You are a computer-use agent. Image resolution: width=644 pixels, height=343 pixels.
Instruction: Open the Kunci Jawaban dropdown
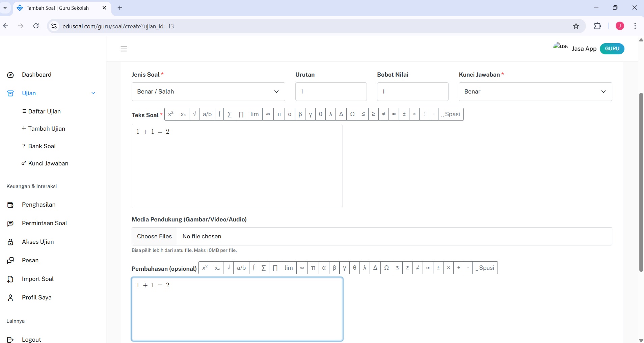point(535,91)
